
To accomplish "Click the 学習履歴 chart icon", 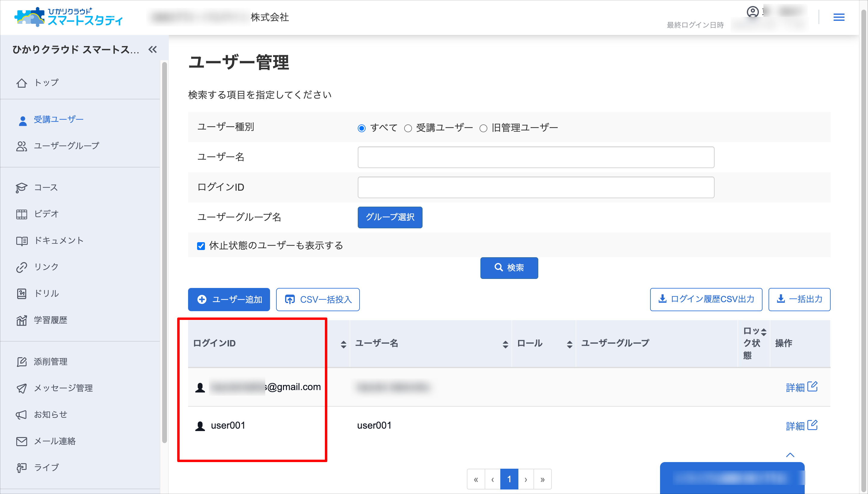I will point(21,320).
